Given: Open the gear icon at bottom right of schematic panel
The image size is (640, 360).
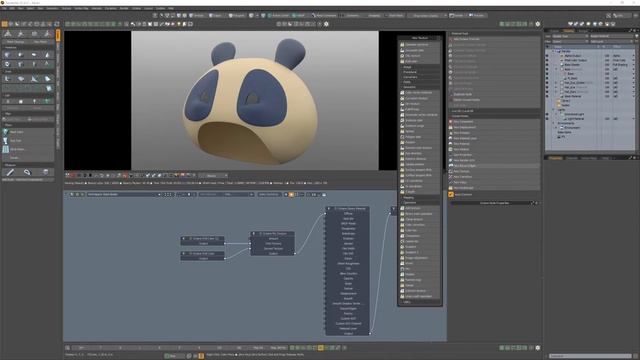Looking at the screenshot, I should pos(538,348).
